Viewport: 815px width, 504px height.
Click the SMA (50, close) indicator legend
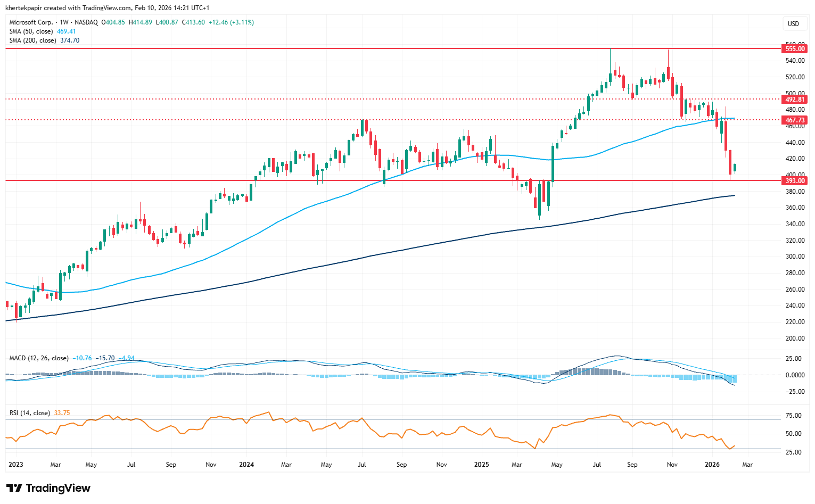[31, 31]
